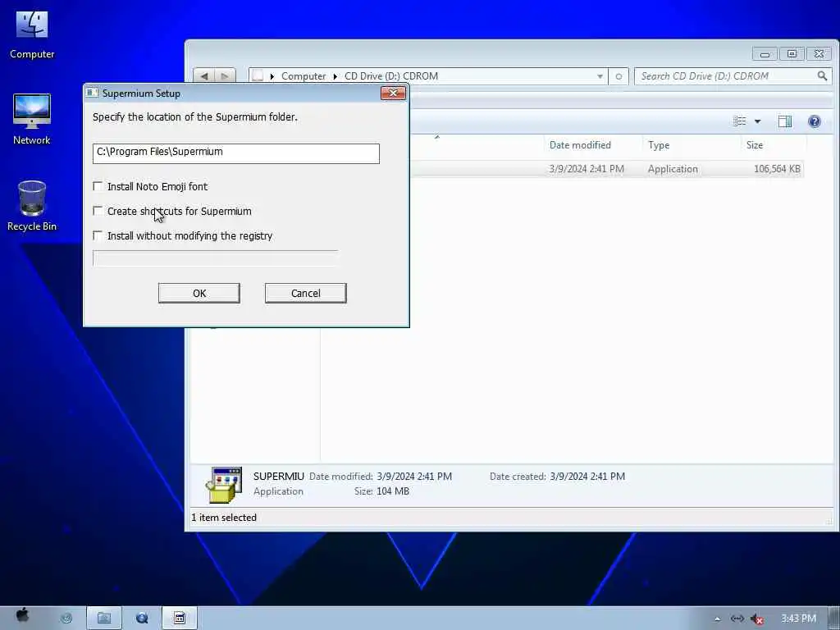840x630 pixels.
Task: Click the show desktop strip on taskbar
Action: point(834,619)
